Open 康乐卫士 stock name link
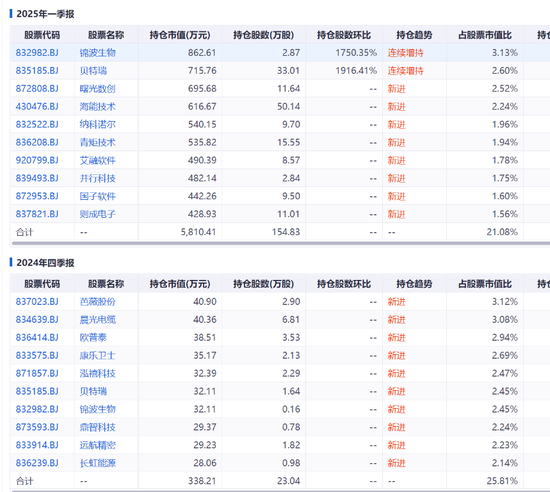Image resolution: width=550 pixels, height=492 pixels. 98,355
